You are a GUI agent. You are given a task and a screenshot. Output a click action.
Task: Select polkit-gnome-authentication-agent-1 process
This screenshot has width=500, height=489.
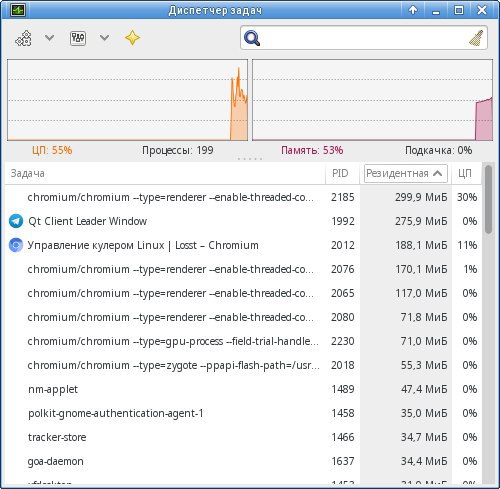pyautogui.click(x=243, y=413)
